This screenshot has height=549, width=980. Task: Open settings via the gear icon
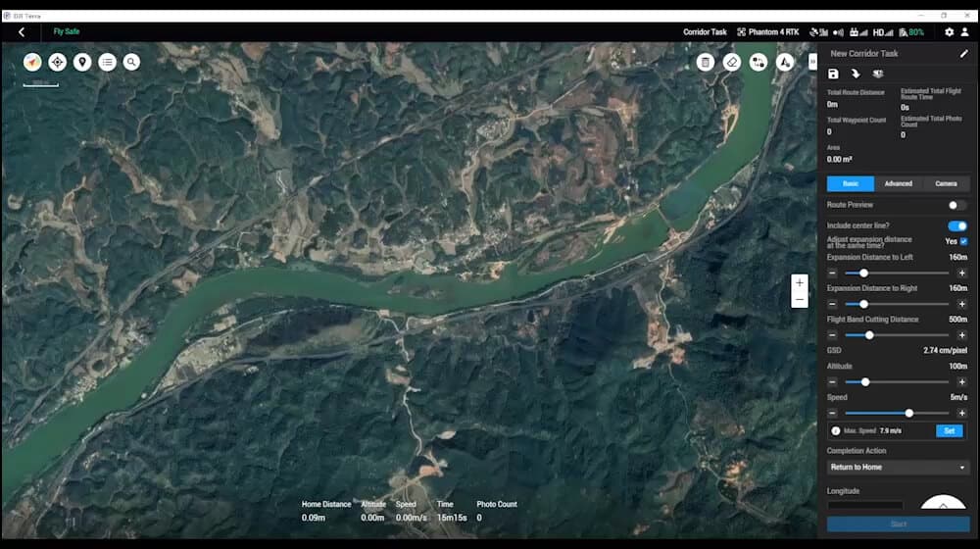pyautogui.click(x=949, y=32)
